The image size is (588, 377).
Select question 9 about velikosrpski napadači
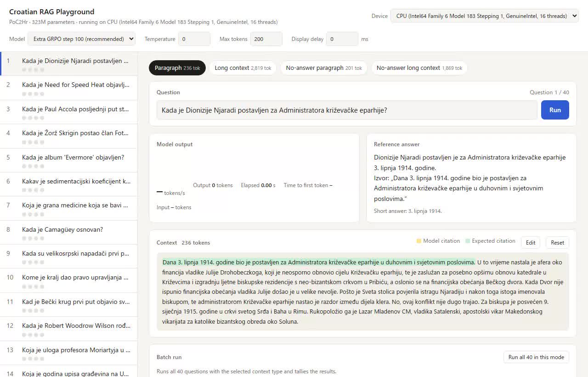(x=69, y=257)
